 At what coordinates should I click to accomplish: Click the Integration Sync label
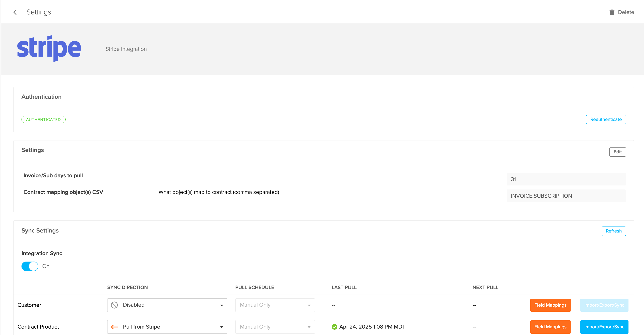(x=42, y=253)
